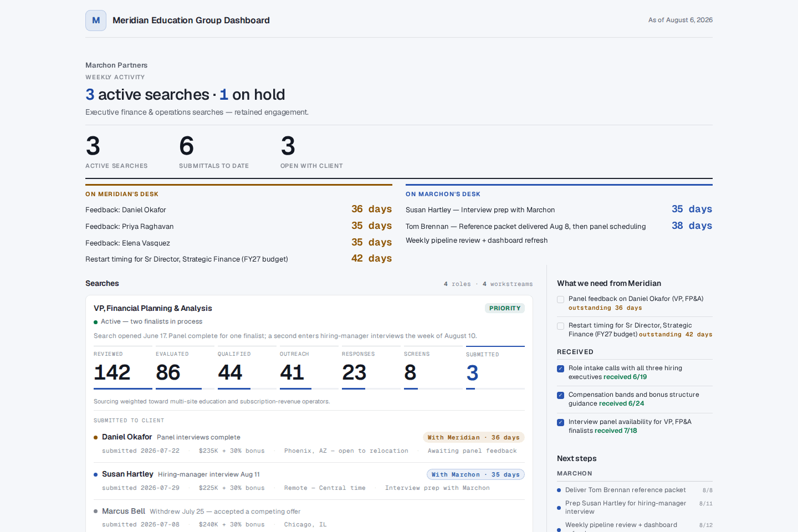798x532 pixels.
Task: Click the On Marchon's Desk heading
Action: pos(443,194)
